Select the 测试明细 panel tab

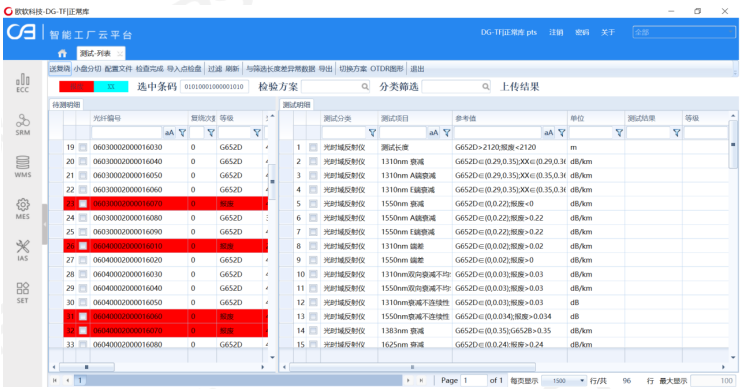pos(296,105)
